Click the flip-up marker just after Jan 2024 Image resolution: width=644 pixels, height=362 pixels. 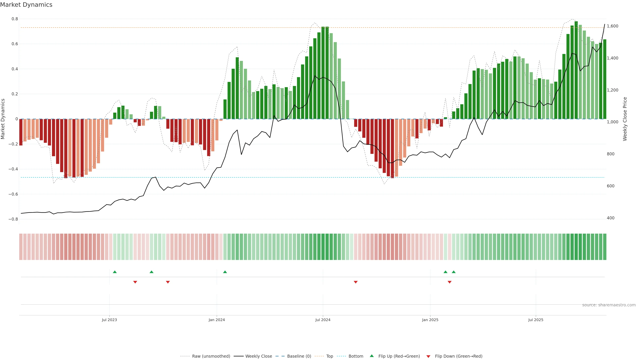click(225, 272)
